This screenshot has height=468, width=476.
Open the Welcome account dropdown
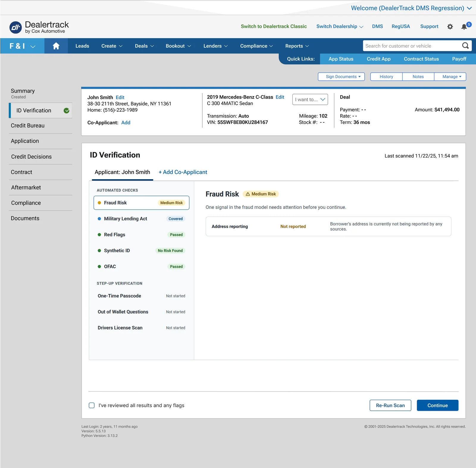pos(411,8)
